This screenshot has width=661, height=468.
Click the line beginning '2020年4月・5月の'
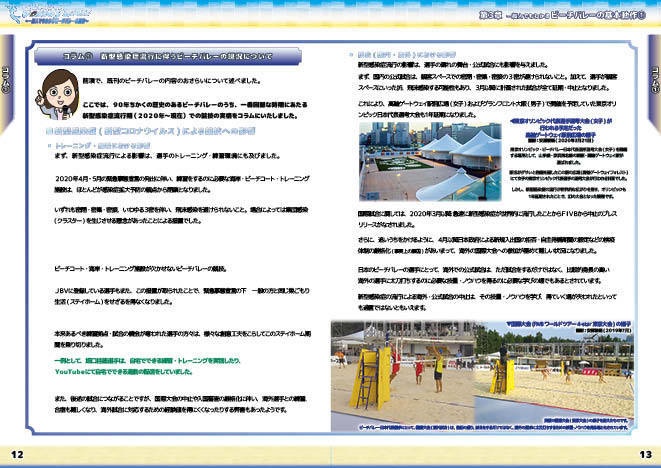pos(182,179)
